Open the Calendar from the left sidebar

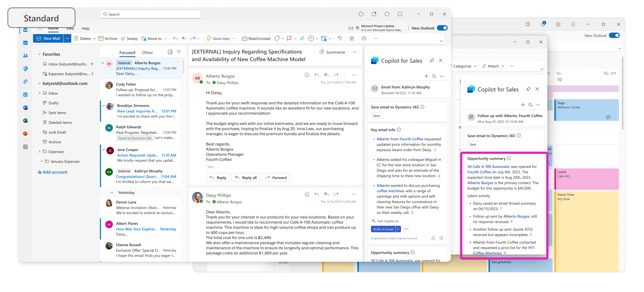click(25, 43)
